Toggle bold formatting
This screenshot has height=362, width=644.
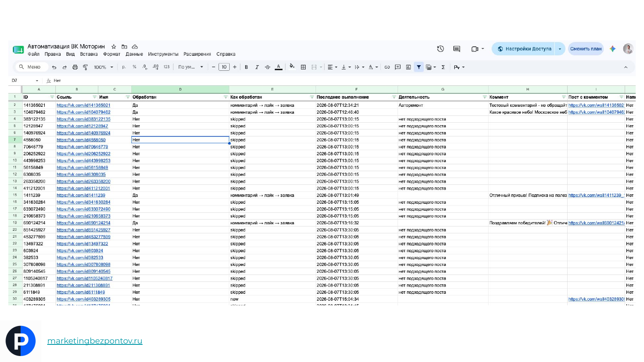coord(246,67)
